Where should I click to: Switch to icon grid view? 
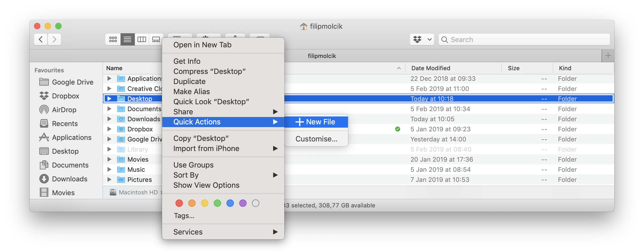[113, 39]
